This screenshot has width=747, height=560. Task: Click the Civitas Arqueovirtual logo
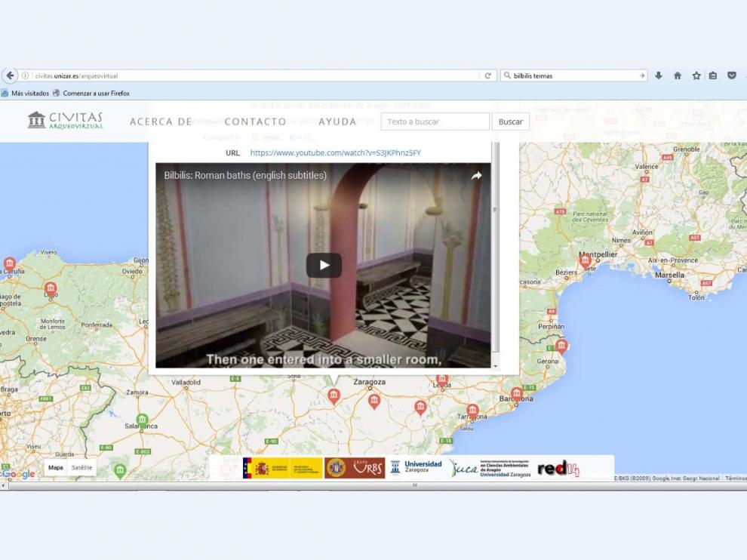click(65, 121)
